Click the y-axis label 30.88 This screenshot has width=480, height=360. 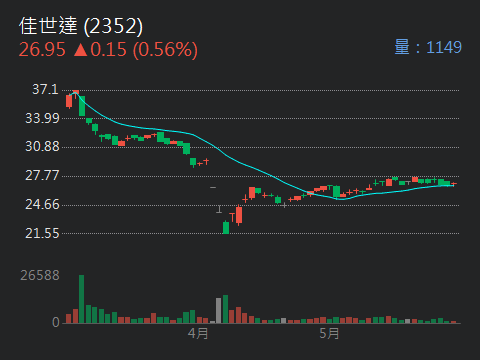coord(42,147)
